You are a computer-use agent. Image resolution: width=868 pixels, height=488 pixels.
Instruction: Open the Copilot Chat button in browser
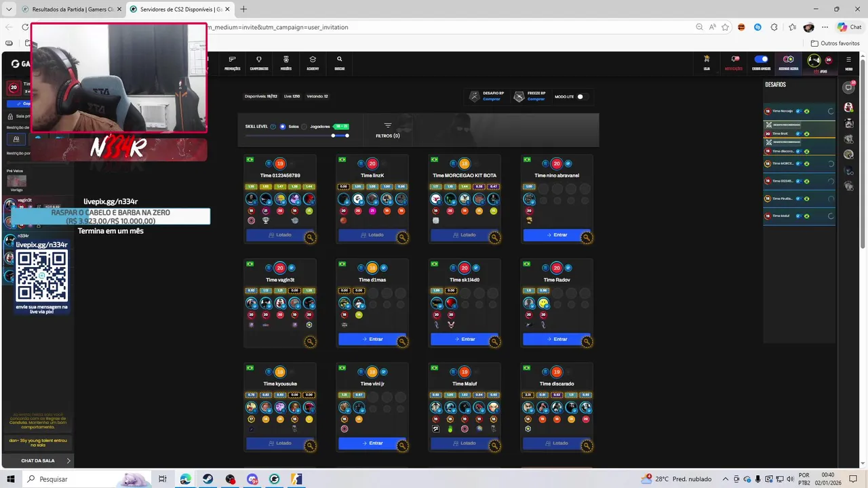849,27
